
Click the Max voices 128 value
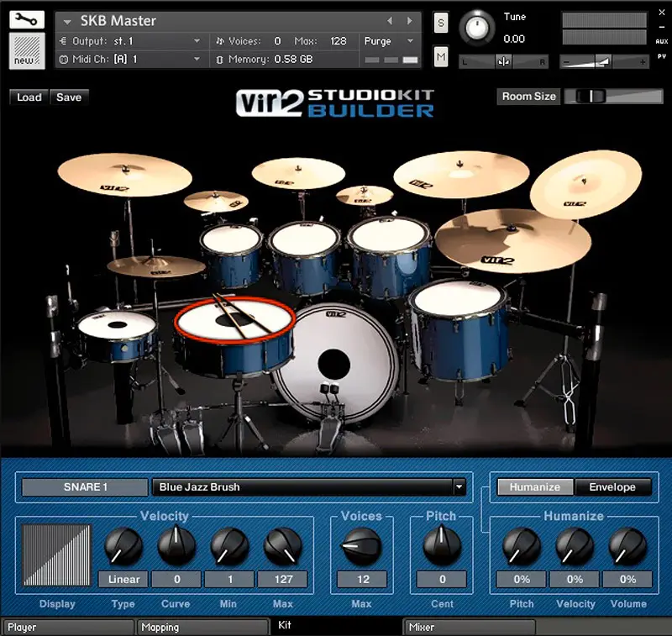click(x=339, y=41)
